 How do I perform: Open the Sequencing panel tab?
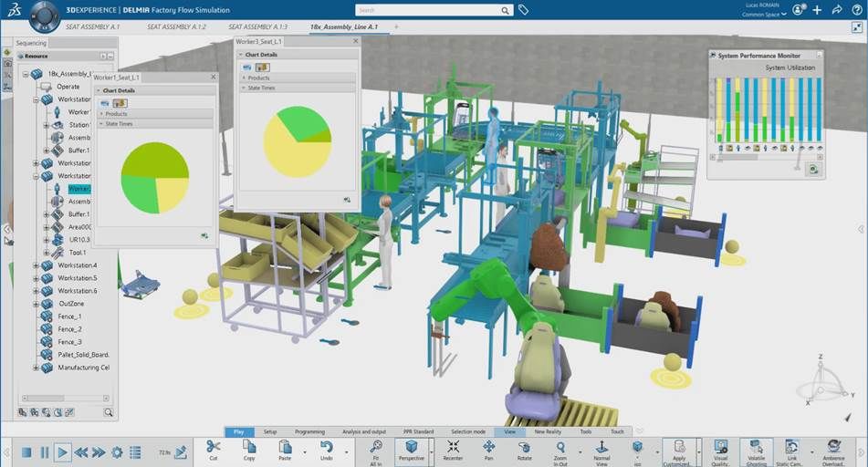(31, 43)
